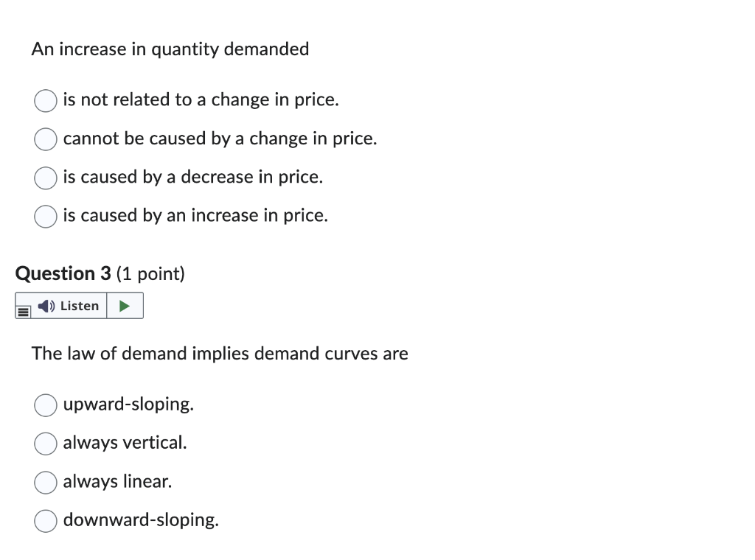The width and height of the screenshot is (755, 560).
Task: Click the "is caused by an increase in price." text
Action: pyautogui.click(x=195, y=215)
